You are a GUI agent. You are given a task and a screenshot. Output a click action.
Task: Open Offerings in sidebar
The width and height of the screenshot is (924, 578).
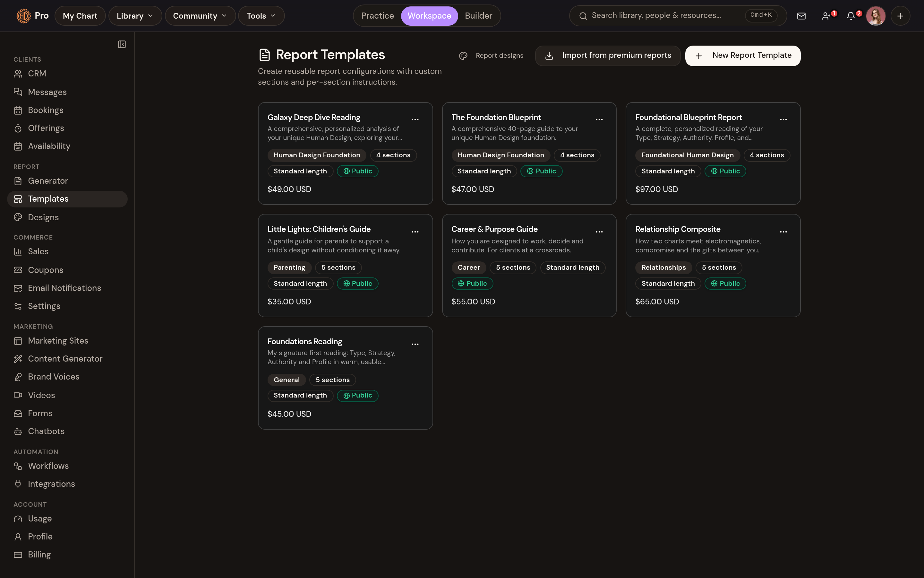(x=67, y=128)
